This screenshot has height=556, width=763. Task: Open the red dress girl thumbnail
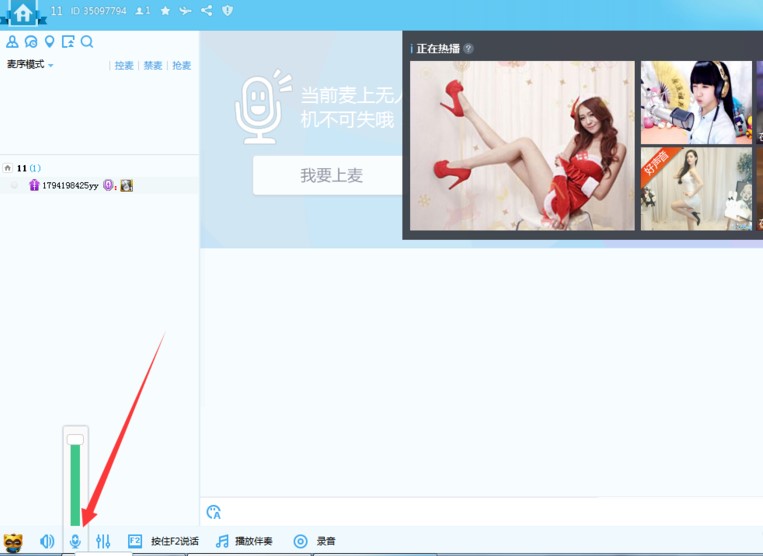click(x=522, y=145)
